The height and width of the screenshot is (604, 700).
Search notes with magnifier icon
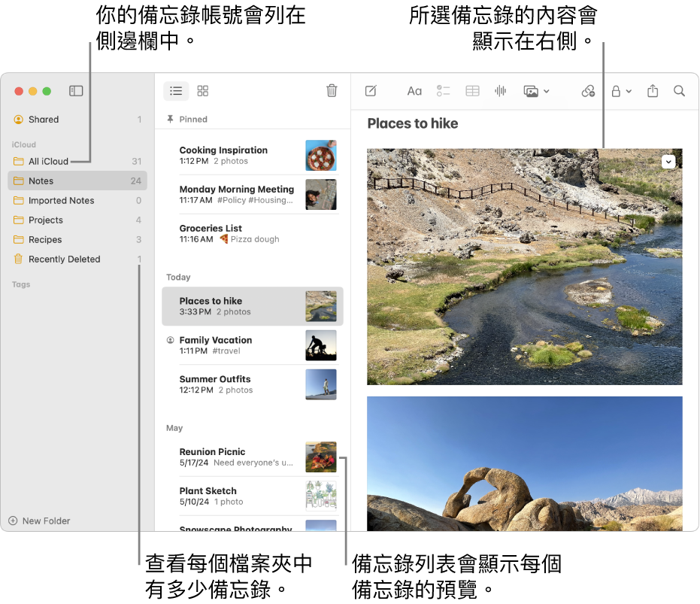pyautogui.click(x=679, y=91)
